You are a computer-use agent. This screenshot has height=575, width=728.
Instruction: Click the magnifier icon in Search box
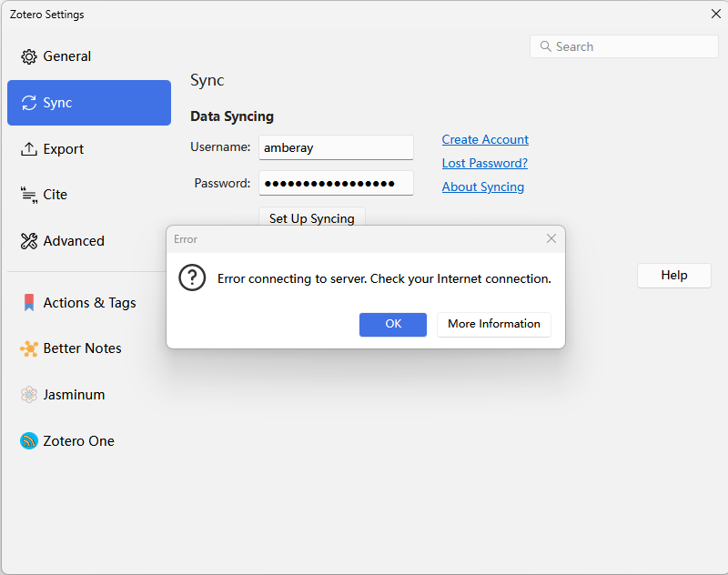545,46
